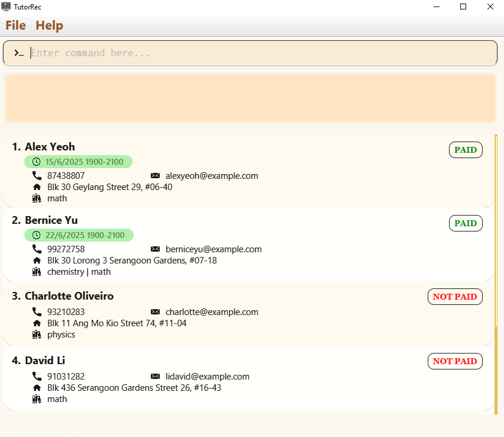
Task: Click David Li's NOT PAID button
Action: (455, 361)
